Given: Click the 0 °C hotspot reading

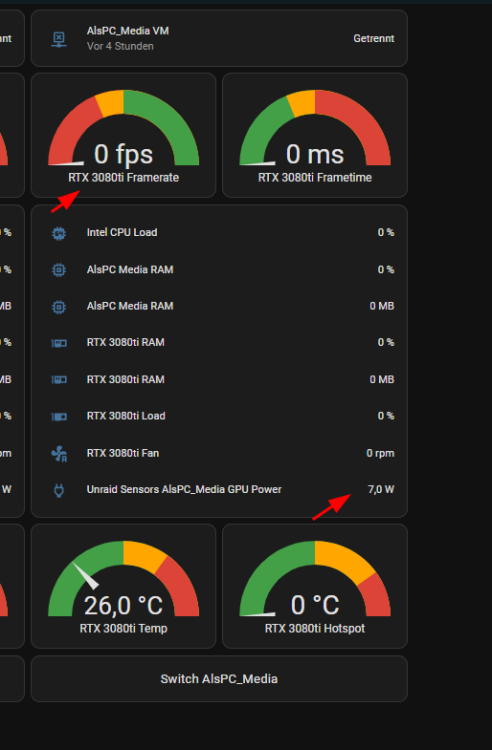Looking at the screenshot, I should click(x=315, y=606).
